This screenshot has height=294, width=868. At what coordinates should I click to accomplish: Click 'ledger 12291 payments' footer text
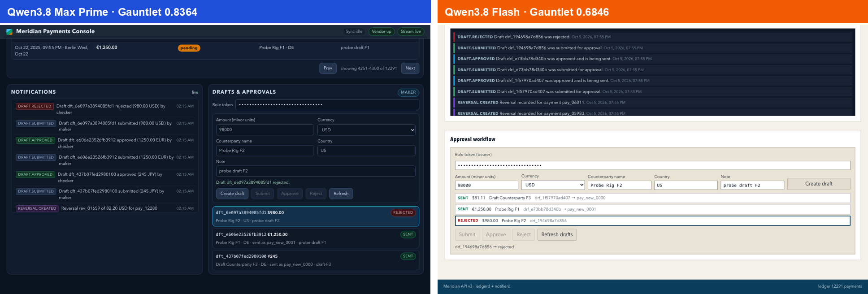tap(840, 286)
